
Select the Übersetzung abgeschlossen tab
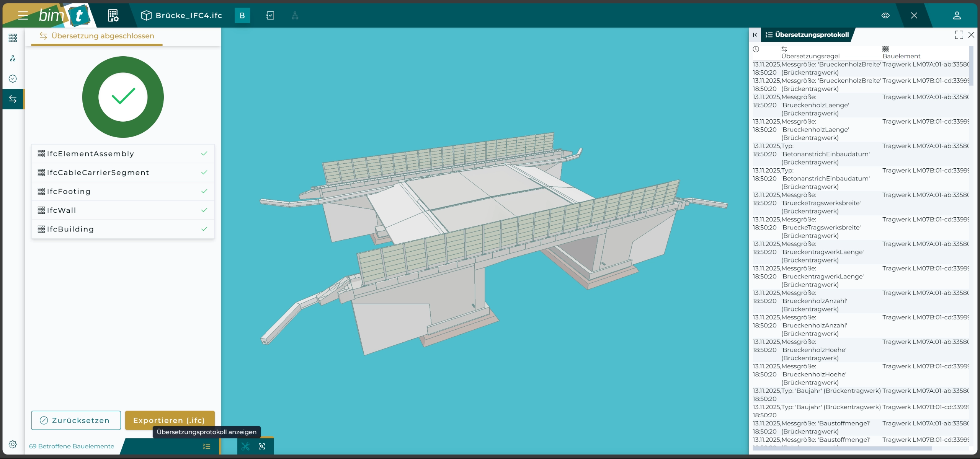[97, 36]
